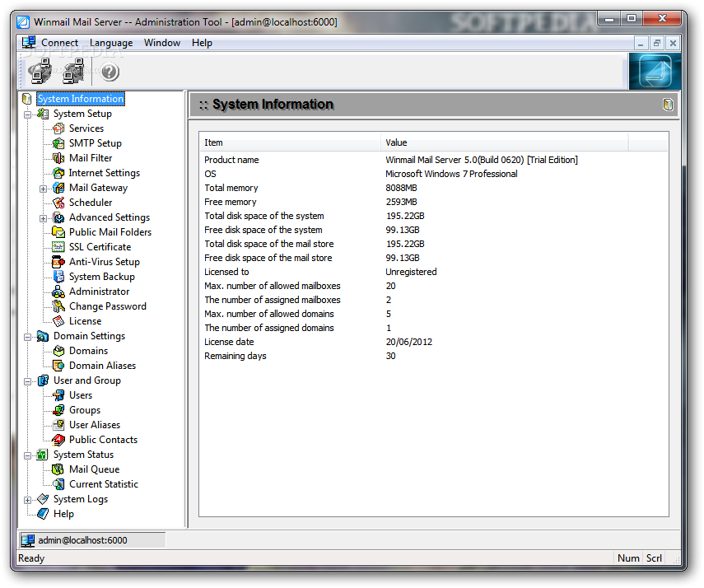Select the Licensed to row

click(x=433, y=272)
